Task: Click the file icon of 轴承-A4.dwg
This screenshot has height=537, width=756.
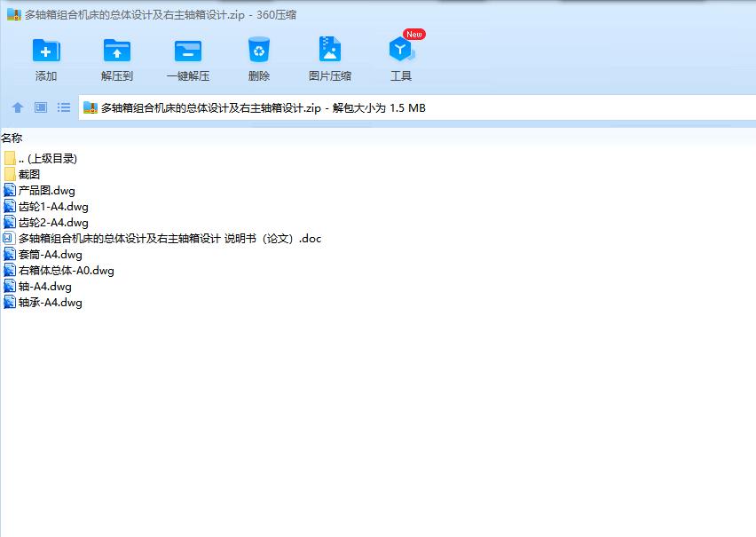Action: (x=10, y=302)
